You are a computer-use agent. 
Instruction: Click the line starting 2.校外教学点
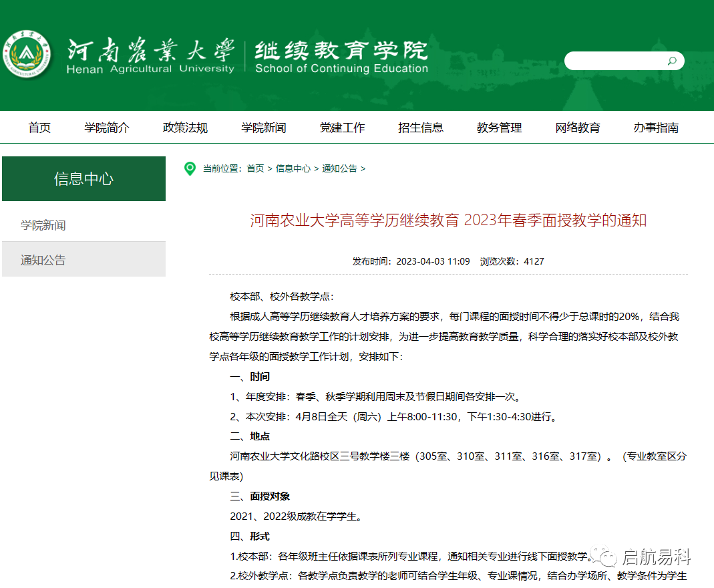point(458,576)
